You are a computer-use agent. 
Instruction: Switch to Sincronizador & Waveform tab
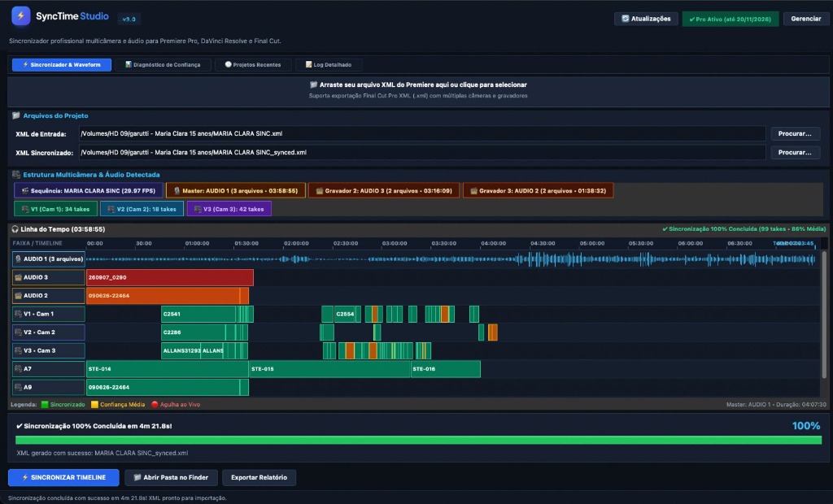pyautogui.click(x=62, y=65)
